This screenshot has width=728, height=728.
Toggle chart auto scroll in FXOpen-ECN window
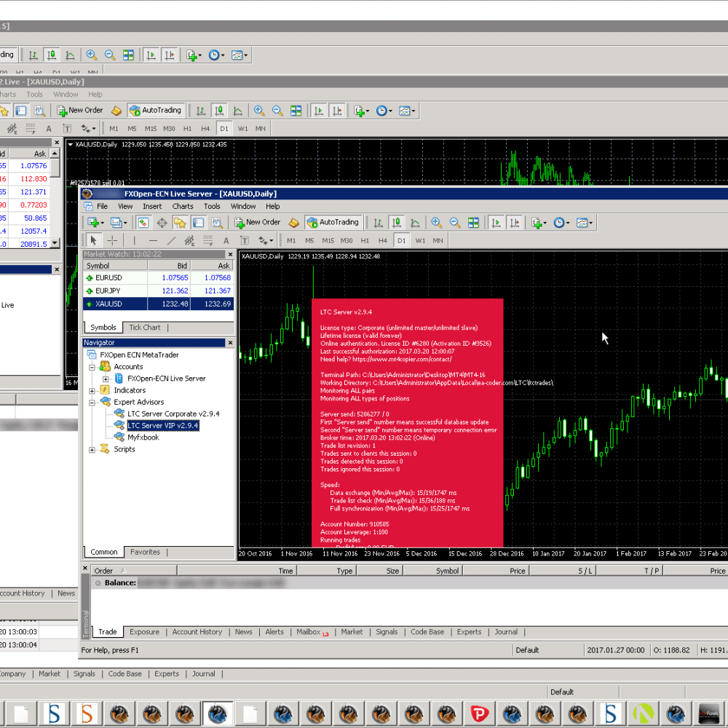coord(496,223)
